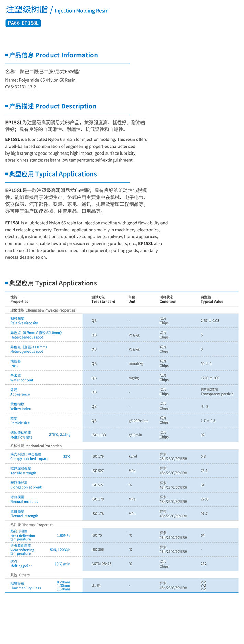
Task: Click the CAS 32131-17-2 line
Action: pyautogui.click(x=21, y=87)
